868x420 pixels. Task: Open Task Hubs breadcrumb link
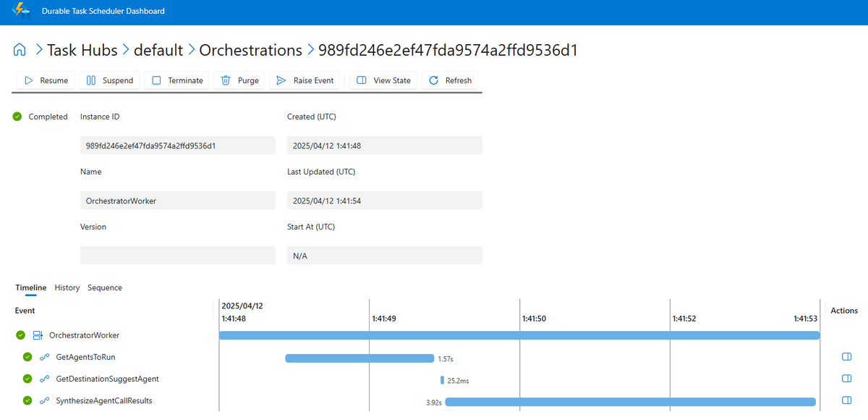tap(82, 50)
